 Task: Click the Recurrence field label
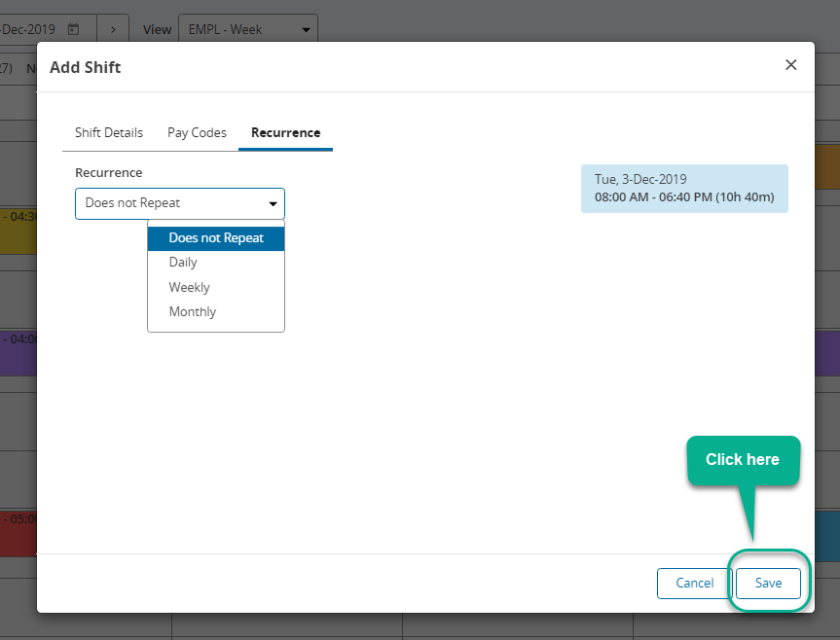(109, 173)
